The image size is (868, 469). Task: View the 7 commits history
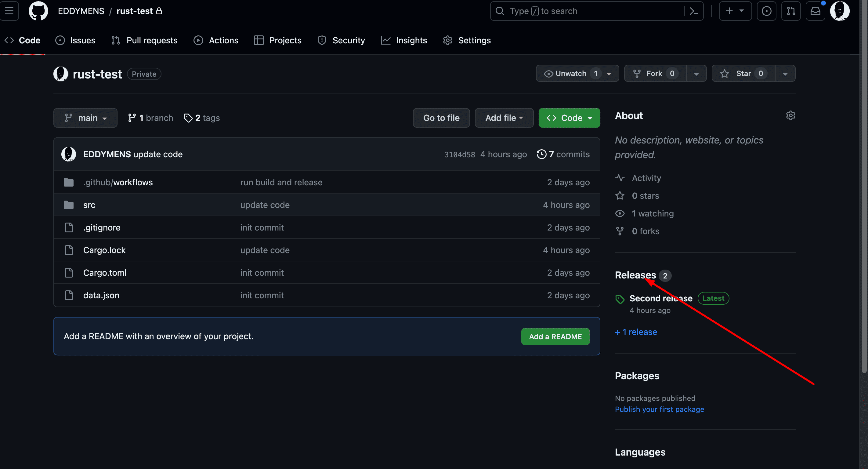click(563, 154)
